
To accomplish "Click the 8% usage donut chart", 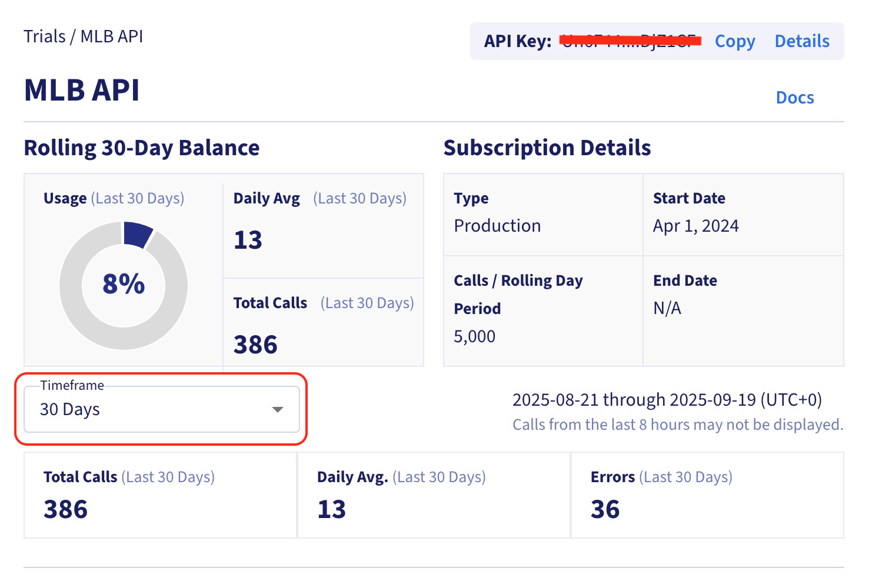I will tap(124, 285).
